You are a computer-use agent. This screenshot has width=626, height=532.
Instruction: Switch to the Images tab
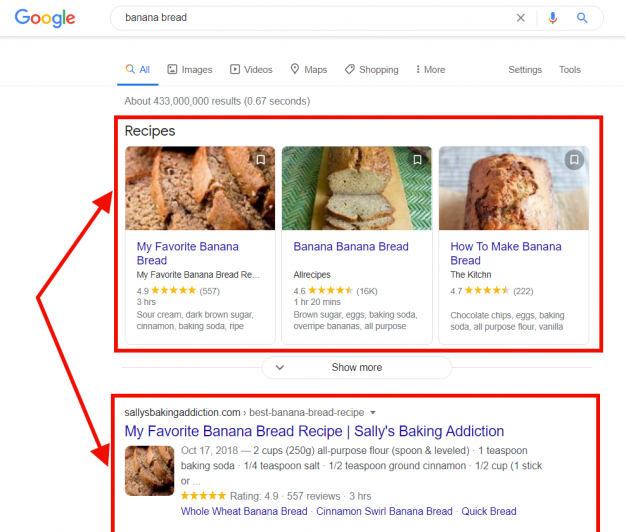click(190, 69)
